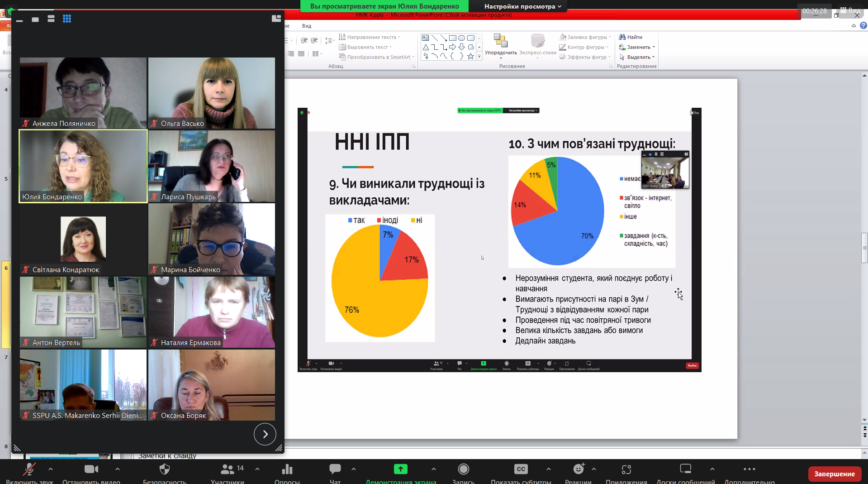Viewport: 868px width, 484px height.
Task: Select Антон Вертель video tile
Action: [x=83, y=312]
